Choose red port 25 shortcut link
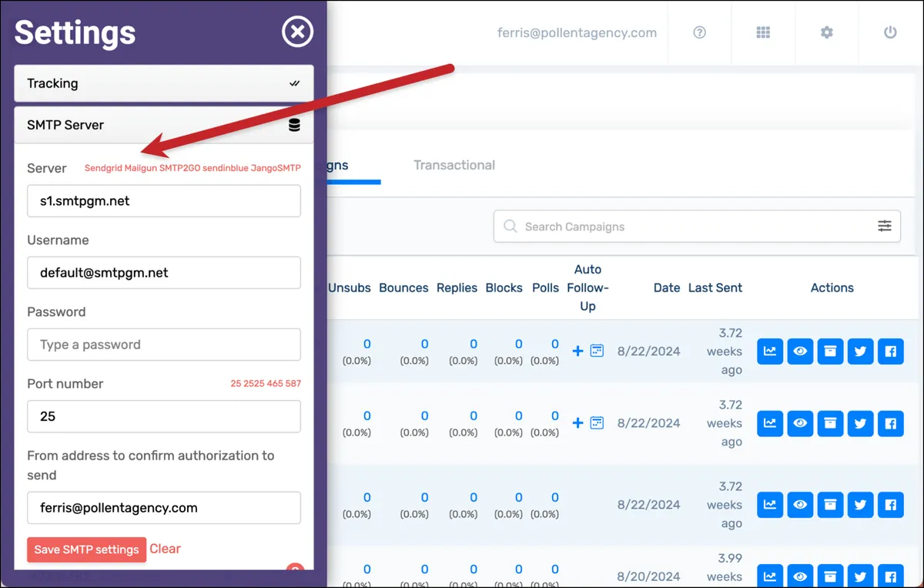This screenshot has width=924, height=588. pyautogui.click(x=236, y=384)
